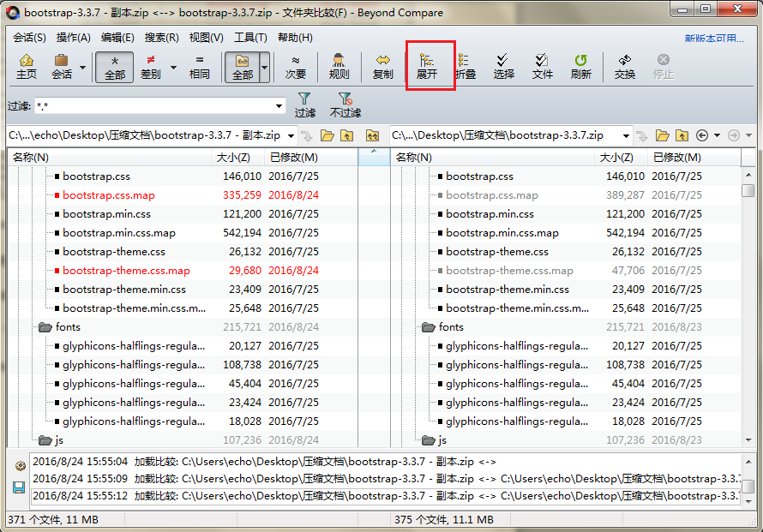Click the 不过滤 (No filter) funnel icon

coord(345,105)
